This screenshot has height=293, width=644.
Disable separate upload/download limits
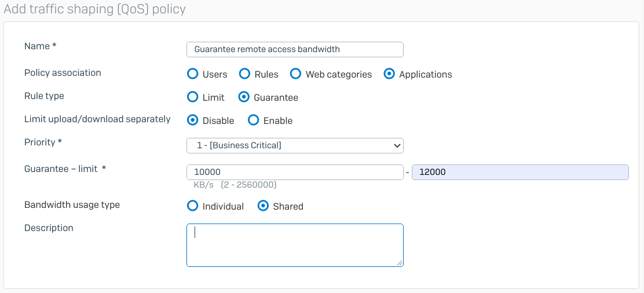pyautogui.click(x=193, y=120)
